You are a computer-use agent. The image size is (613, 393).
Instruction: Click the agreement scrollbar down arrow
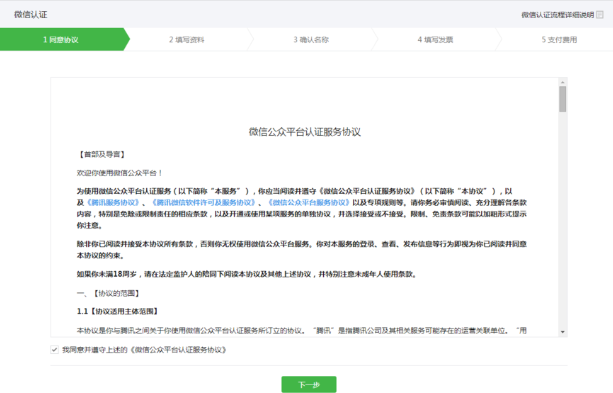[x=563, y=332]
